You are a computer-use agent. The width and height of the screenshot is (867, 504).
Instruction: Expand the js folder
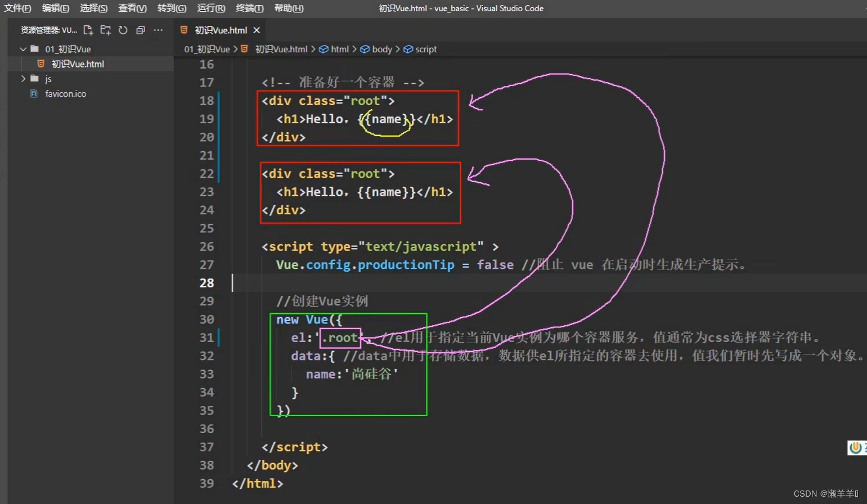(x=23, y=79)
